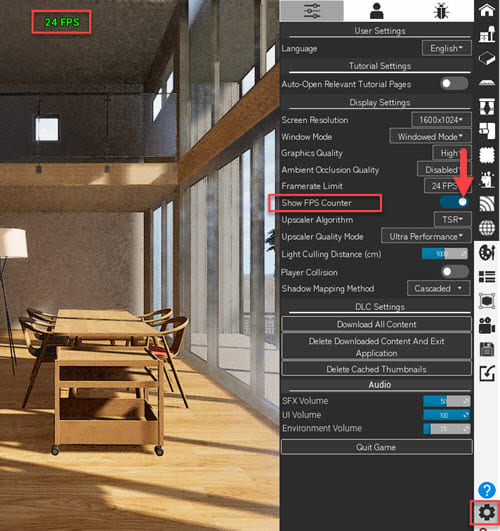This screenshot has width=500, height=531.
Task: Adjust the Light Culling Distance slider
Action: click(445, 254)
